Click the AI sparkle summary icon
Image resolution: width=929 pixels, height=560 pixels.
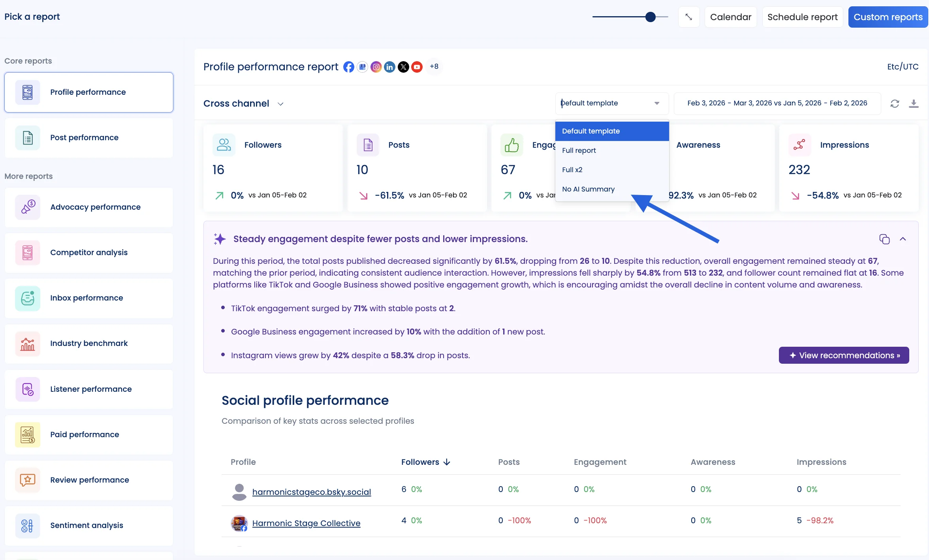[x=220, y=239]
